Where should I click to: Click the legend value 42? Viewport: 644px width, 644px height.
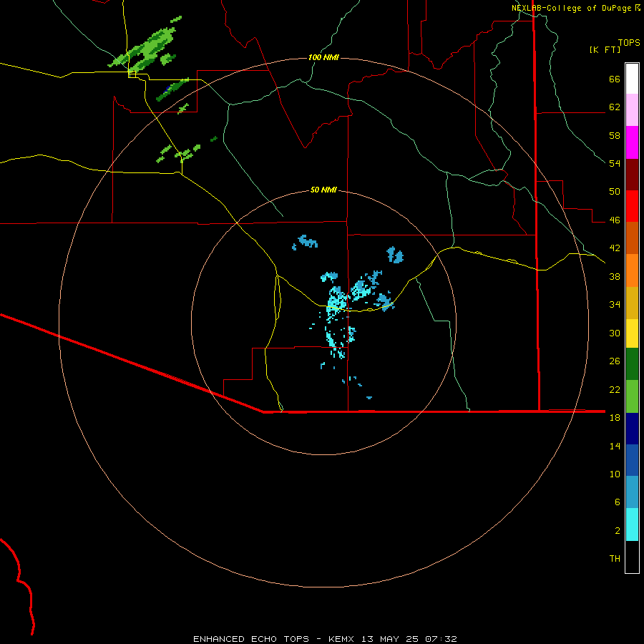pyautogui.click(x=615, y=248)
